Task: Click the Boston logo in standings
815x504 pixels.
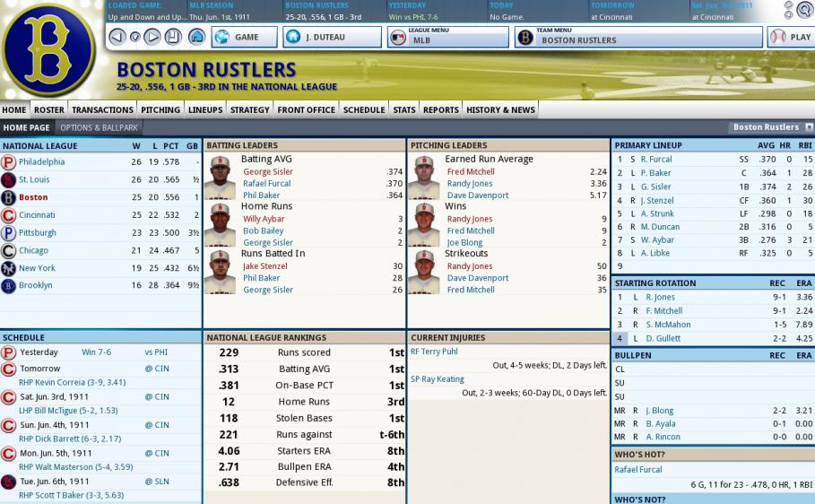Action: [x=8, y=197]
